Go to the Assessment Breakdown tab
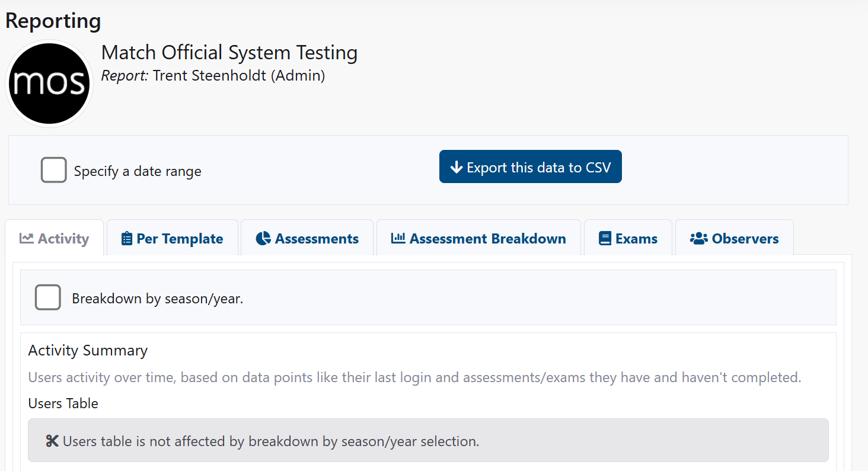 (x=487, y=239)
